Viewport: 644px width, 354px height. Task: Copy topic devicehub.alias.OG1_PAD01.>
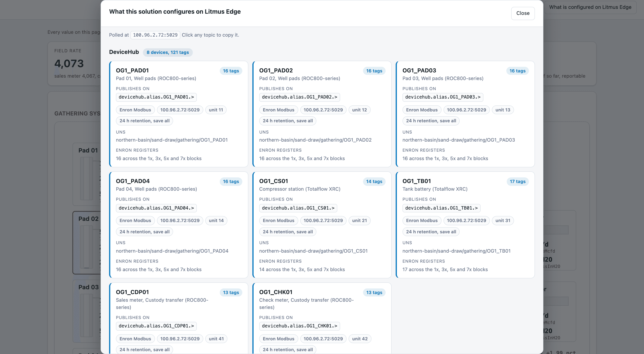pos(156,97)
